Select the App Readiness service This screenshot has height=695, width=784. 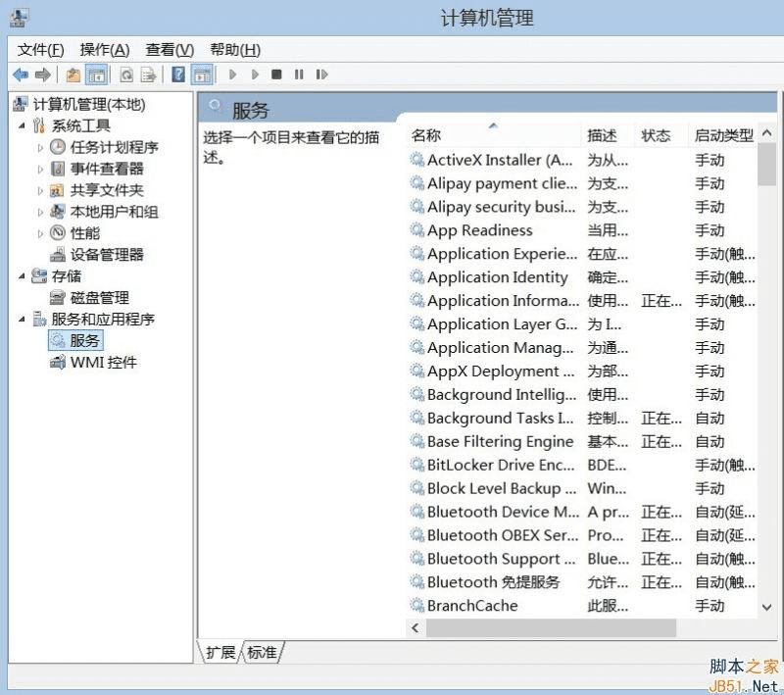point(582,230)
